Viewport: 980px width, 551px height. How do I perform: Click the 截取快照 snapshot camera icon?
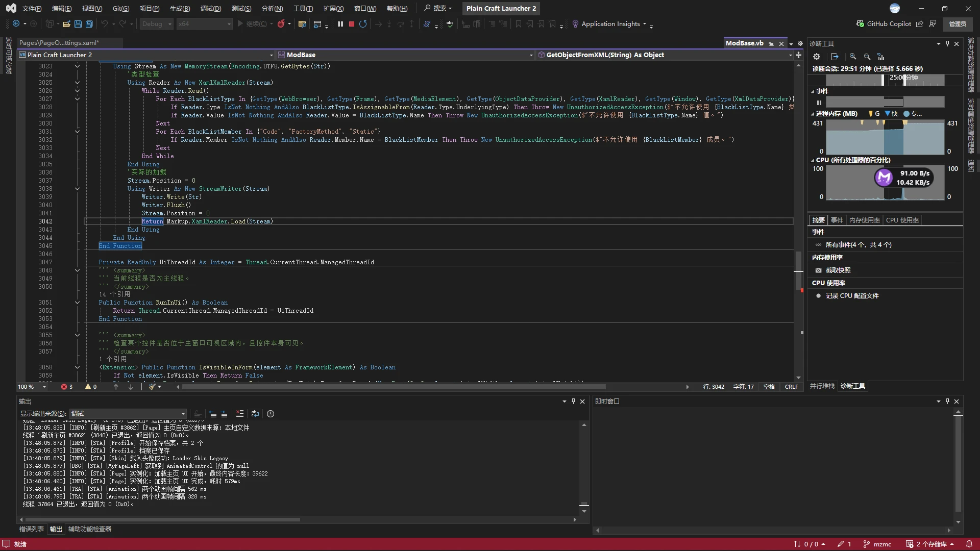tap(818, 270)
